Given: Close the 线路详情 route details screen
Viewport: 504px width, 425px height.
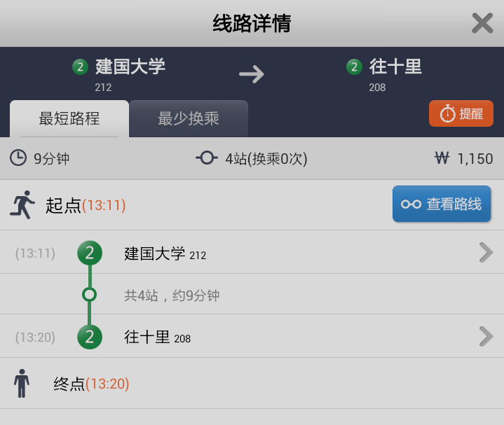Looking at the screenshot, I should click(x=482, y=23).
